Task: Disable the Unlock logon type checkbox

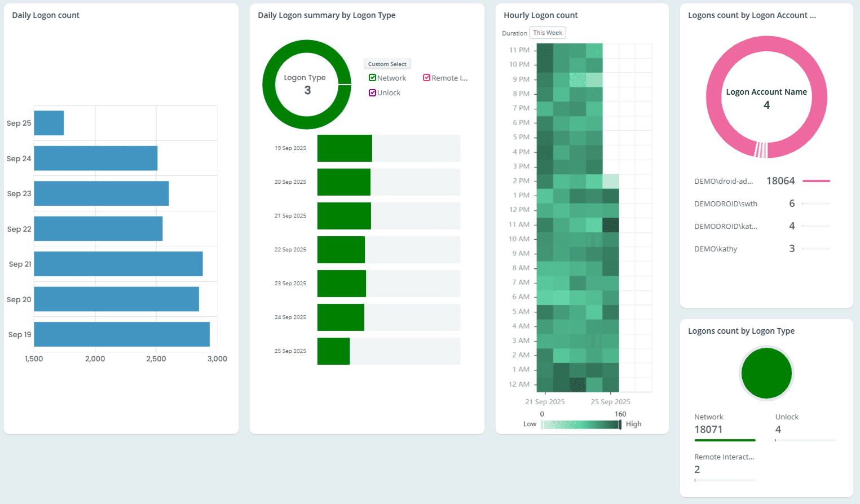Action: pos(372,92)
